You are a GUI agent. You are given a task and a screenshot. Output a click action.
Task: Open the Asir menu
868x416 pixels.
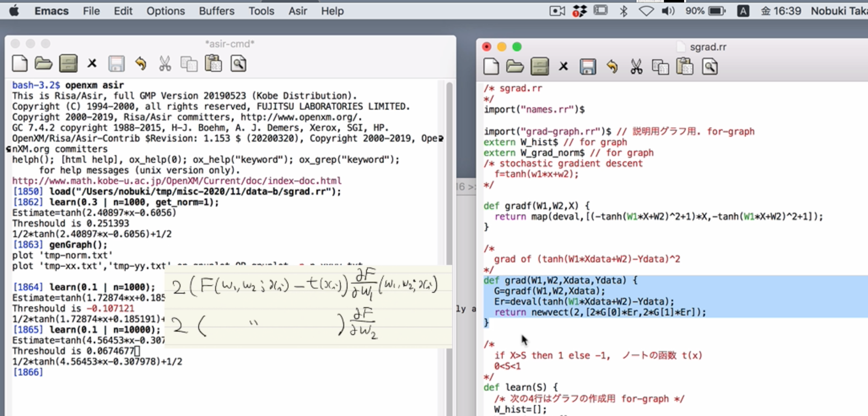(298, 11)
